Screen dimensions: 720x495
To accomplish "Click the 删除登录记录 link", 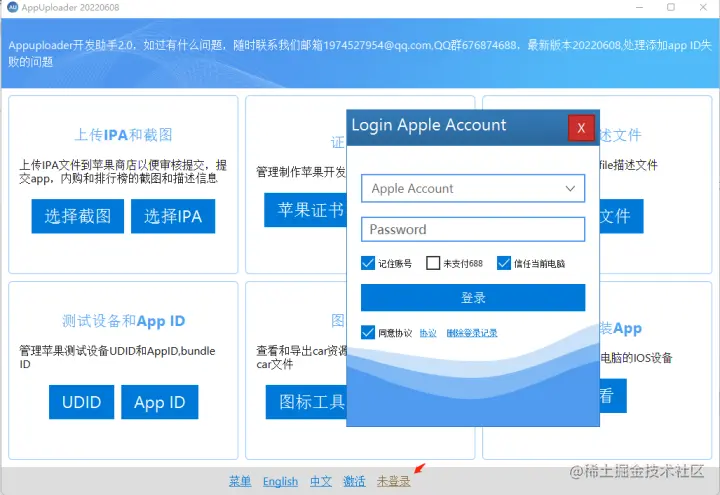I will point(472,333).
